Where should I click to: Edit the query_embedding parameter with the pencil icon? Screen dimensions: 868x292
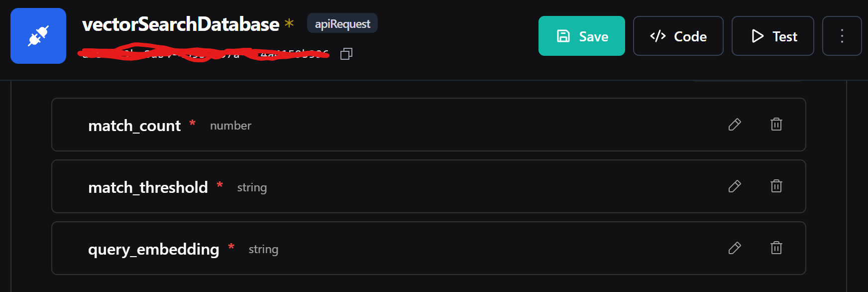coord(735,248)
